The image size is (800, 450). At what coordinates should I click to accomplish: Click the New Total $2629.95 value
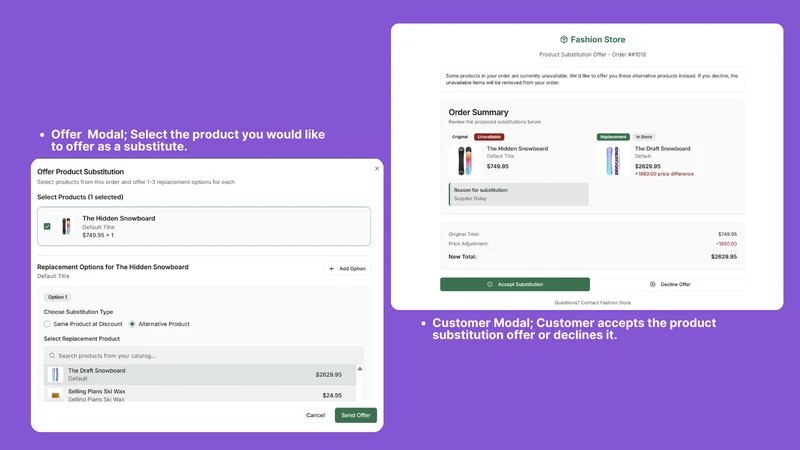coord(723,257)
